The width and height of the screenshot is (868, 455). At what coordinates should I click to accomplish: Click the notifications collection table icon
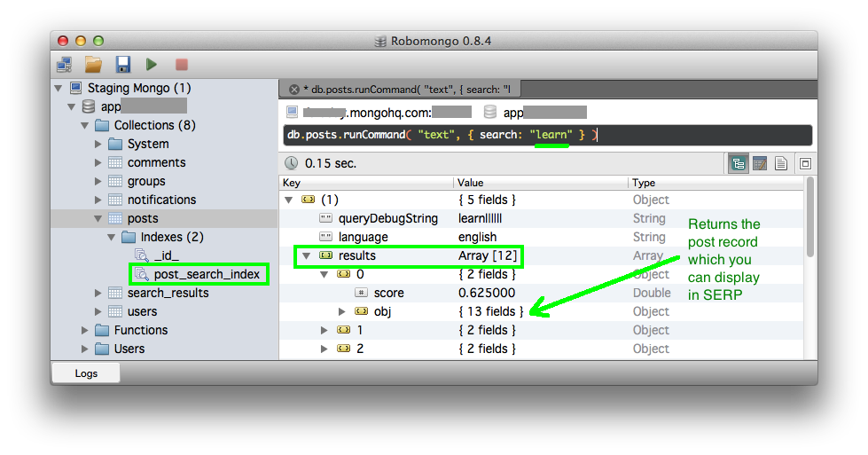[x=115, y=200]
